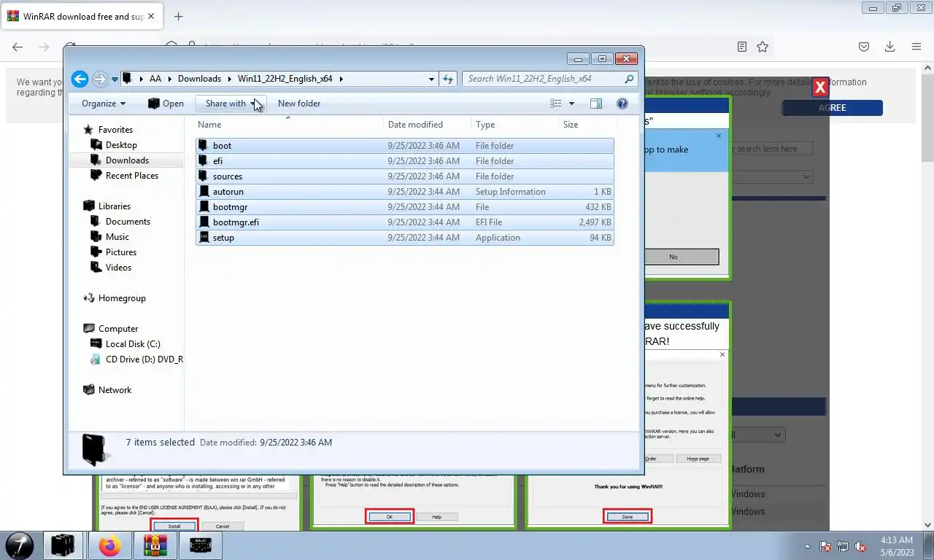Viewport: 934px width, 560px height.
Task: Click the Explorer Forward arrow button
Action: 100,79
